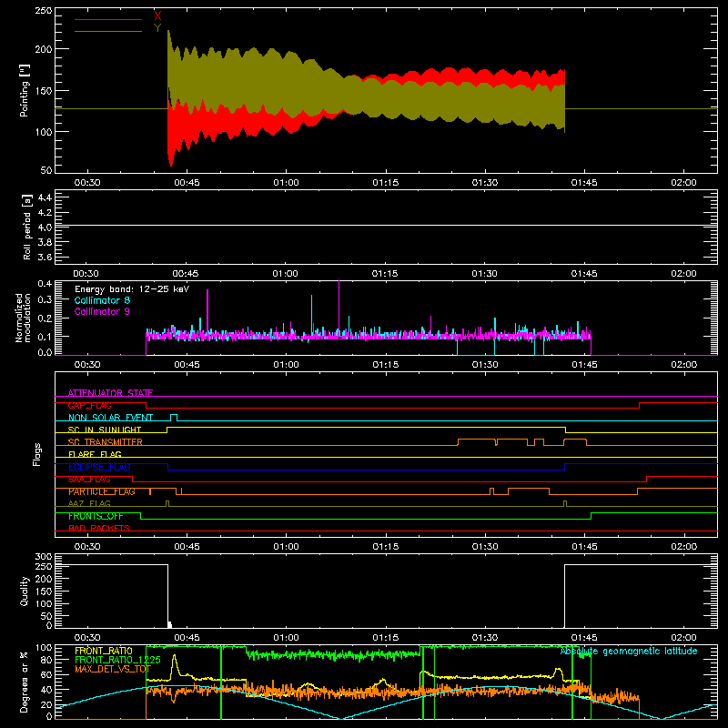728x728 pixels.
Task: Click the 'Roll period [s]' axis title
Action: tap(26, 227)
